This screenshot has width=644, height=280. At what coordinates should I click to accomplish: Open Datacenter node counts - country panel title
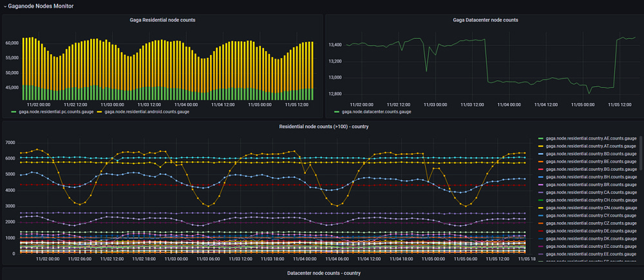[324, 273]
